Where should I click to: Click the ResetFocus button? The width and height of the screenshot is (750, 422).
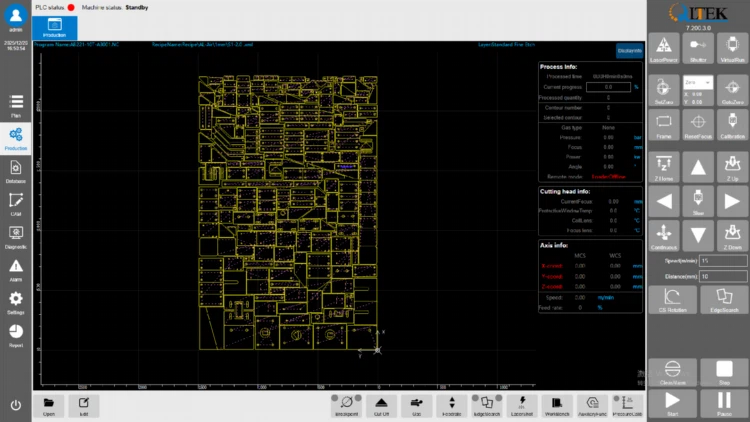[x=698, y=125]
